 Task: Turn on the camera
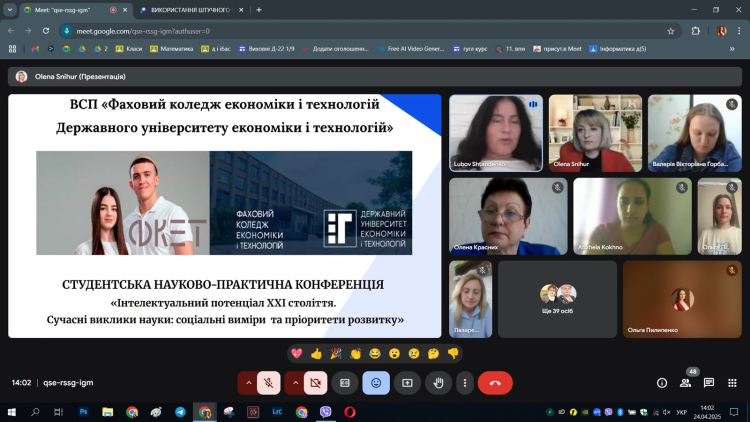coord(316,382)
